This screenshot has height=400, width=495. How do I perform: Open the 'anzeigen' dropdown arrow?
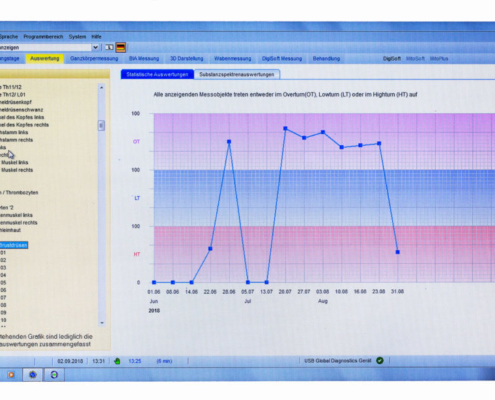point(95,47)
